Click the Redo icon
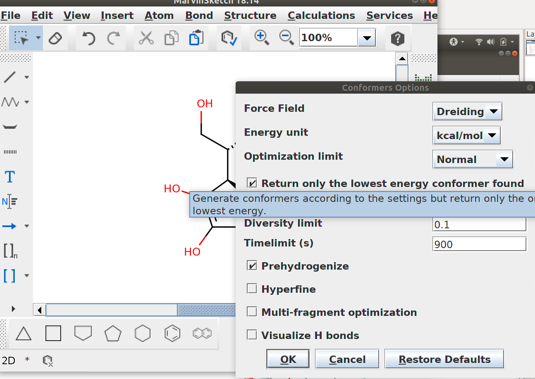Viewport: 535px width, 379px height. [x=113, y=38]
